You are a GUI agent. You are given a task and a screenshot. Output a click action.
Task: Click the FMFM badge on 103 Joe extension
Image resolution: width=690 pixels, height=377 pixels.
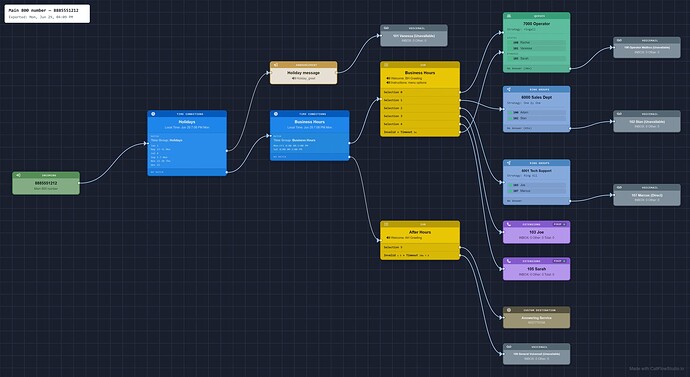560,224
